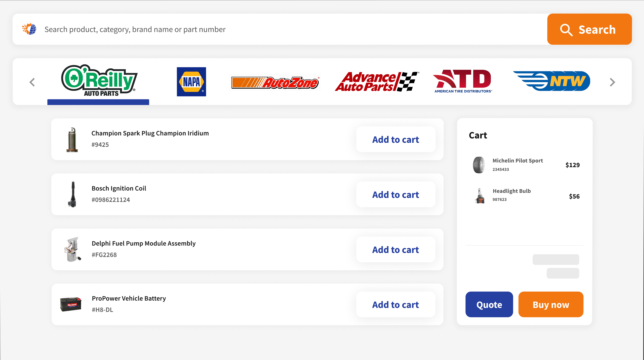This screenshot has width=644, height=360.
Task: Show next suppliers with right chevron
Action: [612, 82]
